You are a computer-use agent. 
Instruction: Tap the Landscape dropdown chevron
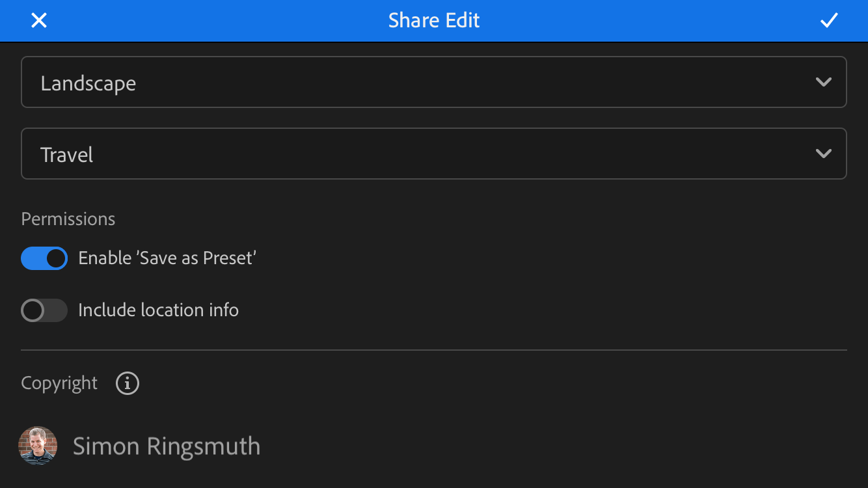tap(823, 82)
